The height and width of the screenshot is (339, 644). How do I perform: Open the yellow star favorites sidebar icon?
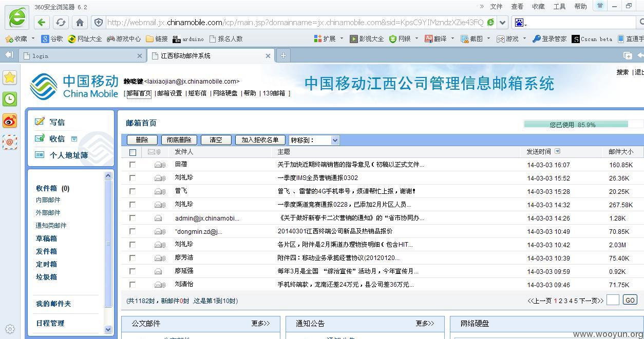click(x=10, y=77)
